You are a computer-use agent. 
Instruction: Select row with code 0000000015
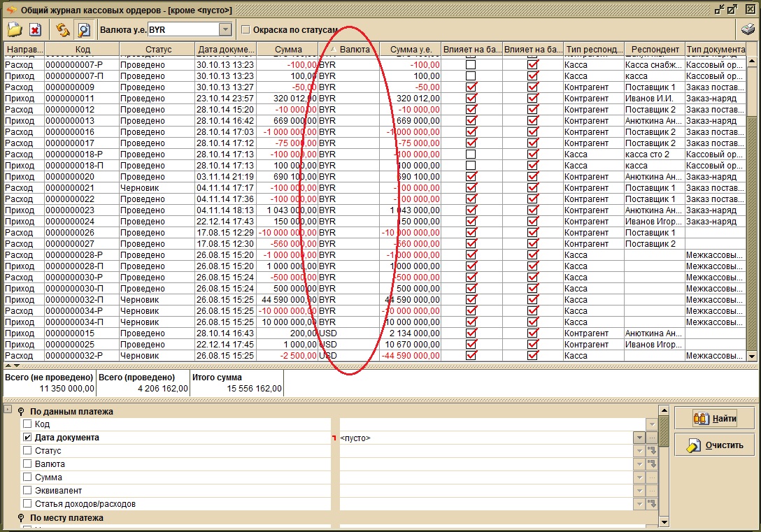[374, 333]
